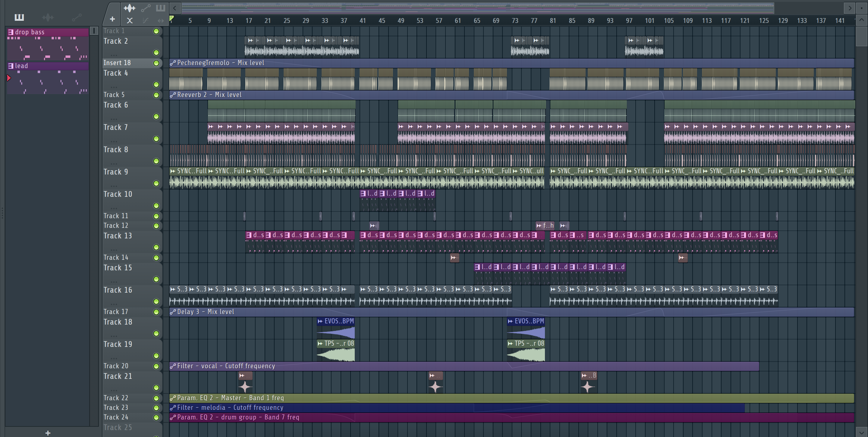Click the green playhead marker at bar 1

pyautogui.click(x=171, y=18)
